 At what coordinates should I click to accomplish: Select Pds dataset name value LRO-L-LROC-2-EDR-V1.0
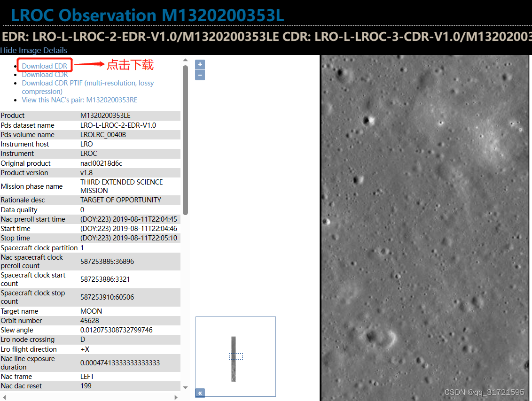[118, 125]
